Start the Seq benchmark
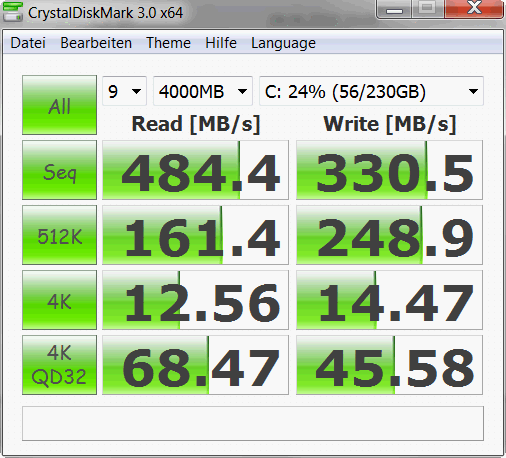The width and height of the screenshot is (506, 458). [59, 170]
